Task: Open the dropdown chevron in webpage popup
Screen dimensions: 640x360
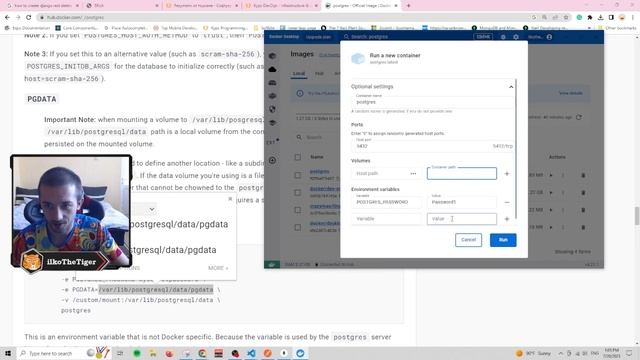Action: pos(152,209)
